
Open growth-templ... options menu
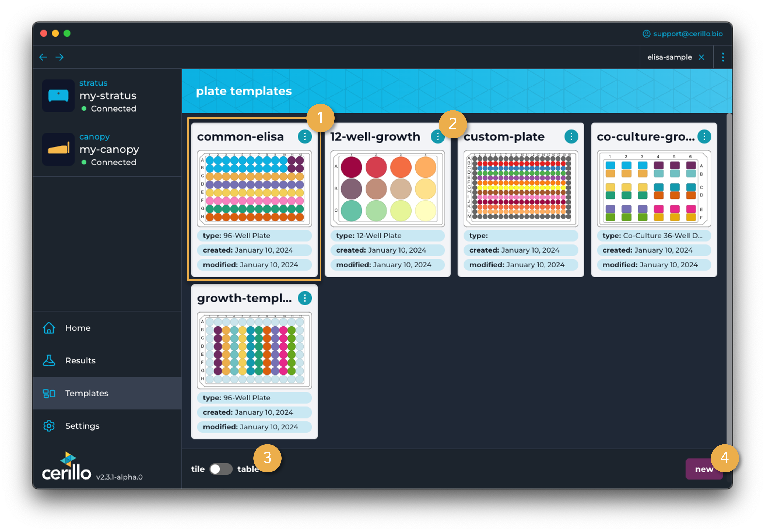(304, 298)
